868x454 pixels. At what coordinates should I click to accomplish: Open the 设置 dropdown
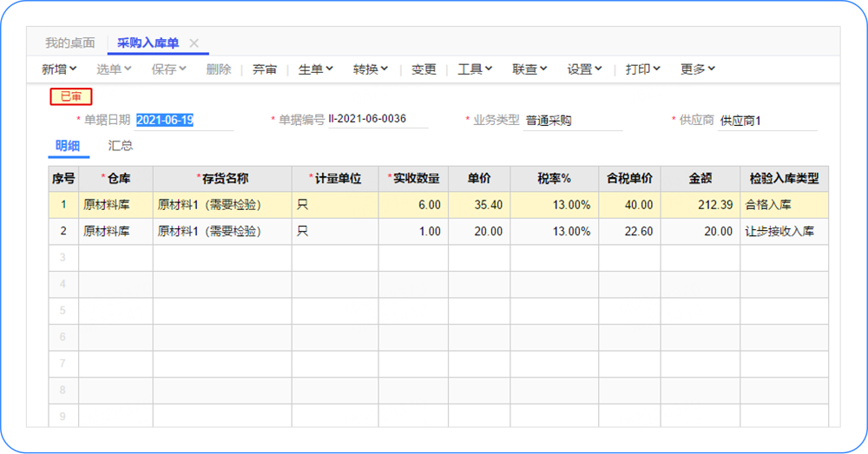tap(584, 69)
